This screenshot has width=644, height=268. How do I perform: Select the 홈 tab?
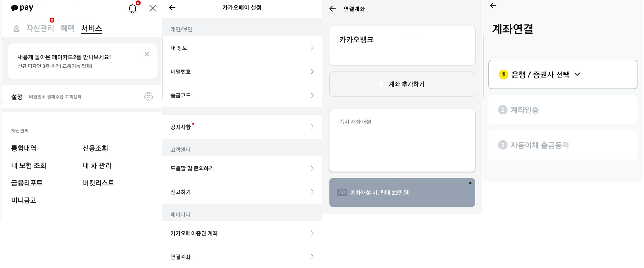(16, 28)
